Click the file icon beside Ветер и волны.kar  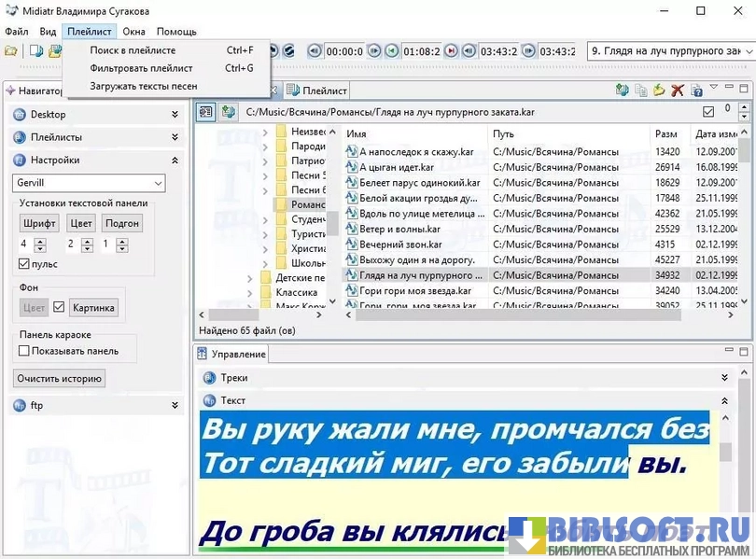pyautogui.click(x=352, y=229)
